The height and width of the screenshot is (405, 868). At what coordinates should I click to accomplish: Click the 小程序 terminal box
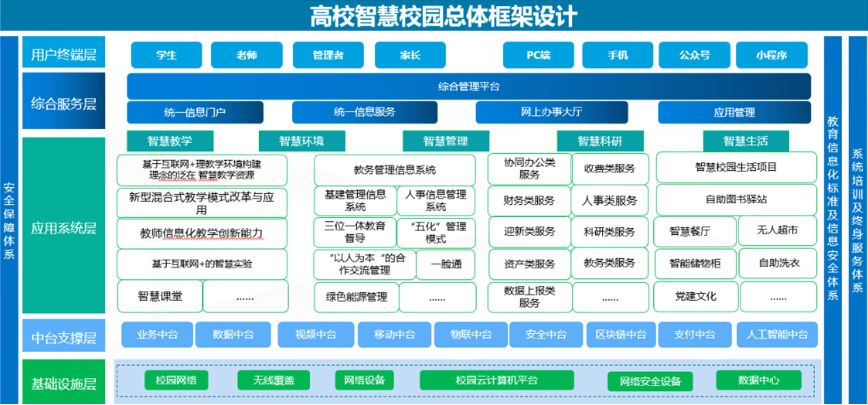coord(771,55)
